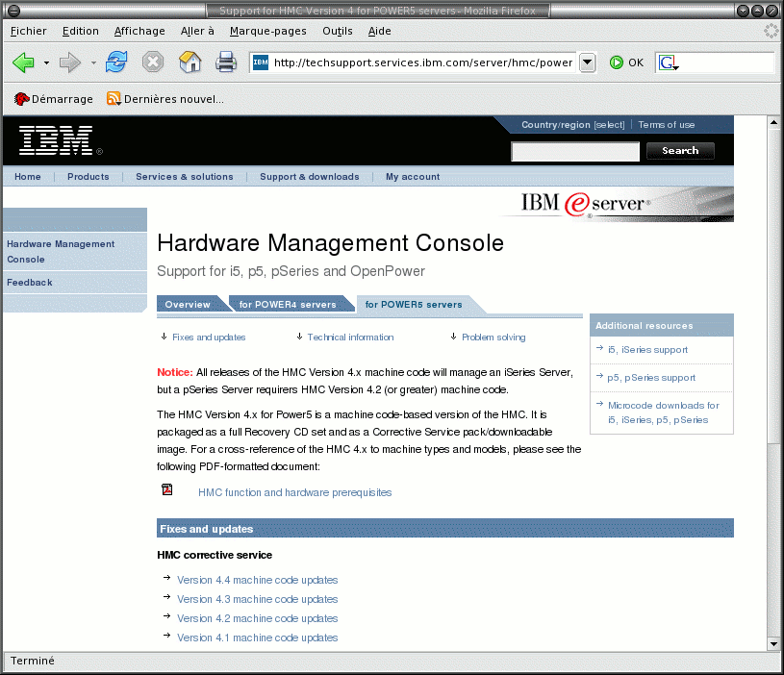This screenshot has height=675, width=784.
Task: Open the Marque-pages menu
Action: coord(268,31)
